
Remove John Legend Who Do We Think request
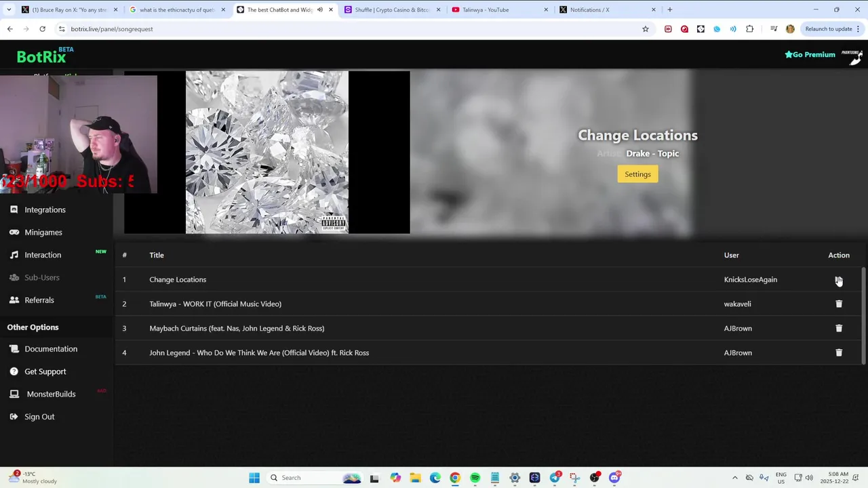point(839,352)
